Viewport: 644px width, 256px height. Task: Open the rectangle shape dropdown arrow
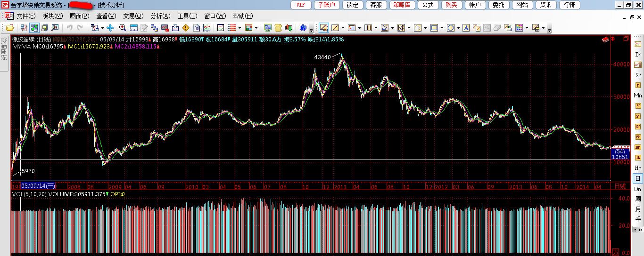coord(442,28)
